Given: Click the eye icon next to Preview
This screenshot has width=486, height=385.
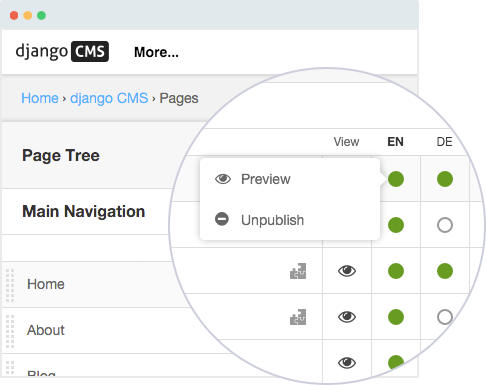Looking at the screenshot, I should point(223,179).
